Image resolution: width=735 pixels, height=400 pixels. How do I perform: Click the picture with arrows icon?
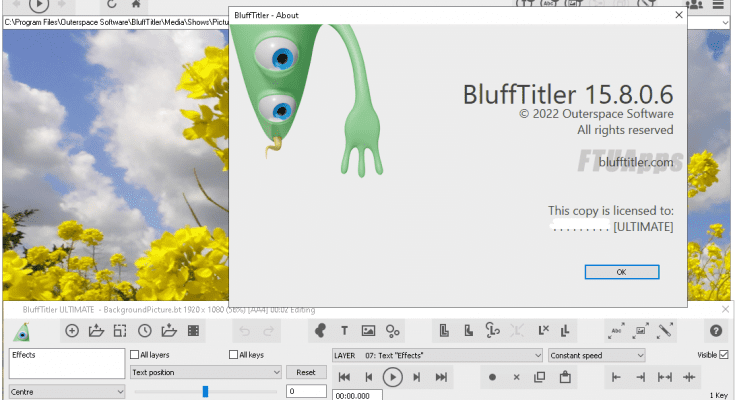coord(640,331)
